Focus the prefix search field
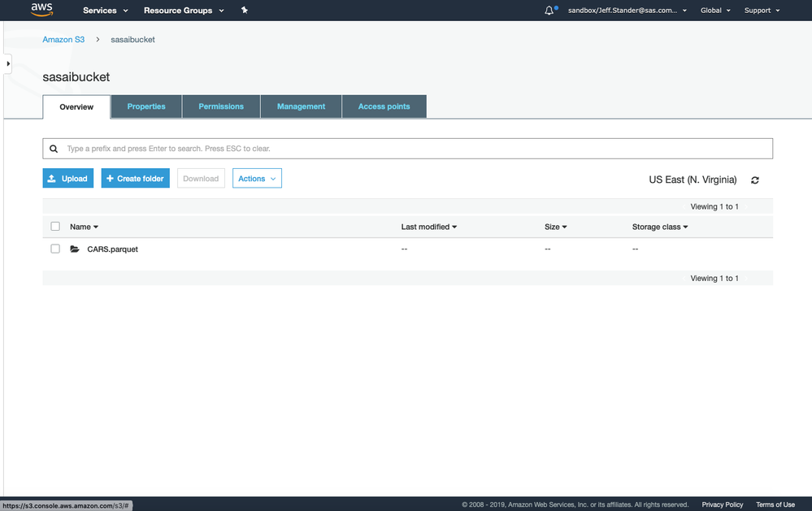The height and width of the screenshot is (511, 812). point(407,149)
